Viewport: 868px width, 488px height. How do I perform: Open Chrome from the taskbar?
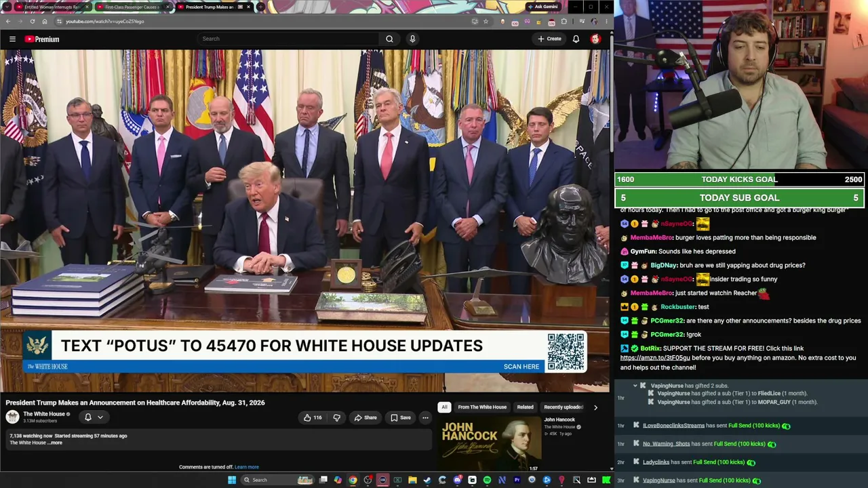point(353,480)
